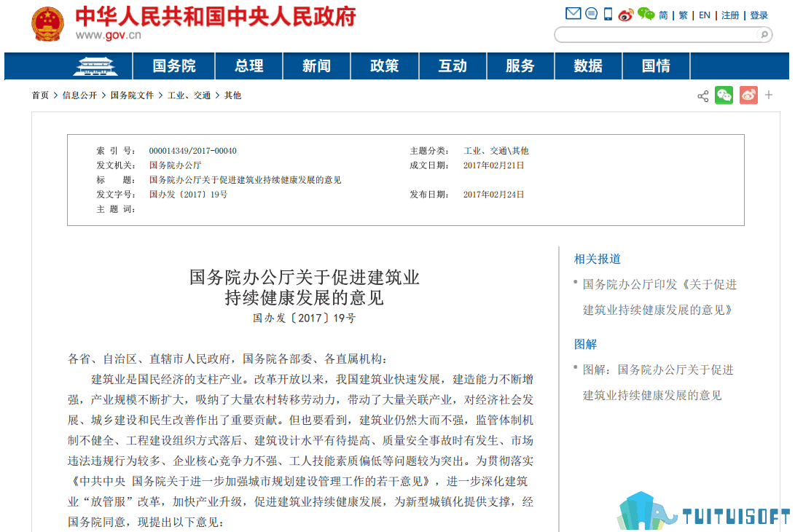Screen dimensions: 795x532
Task: Go to 首页 in breadcrumb
Action: click(40, 95)
